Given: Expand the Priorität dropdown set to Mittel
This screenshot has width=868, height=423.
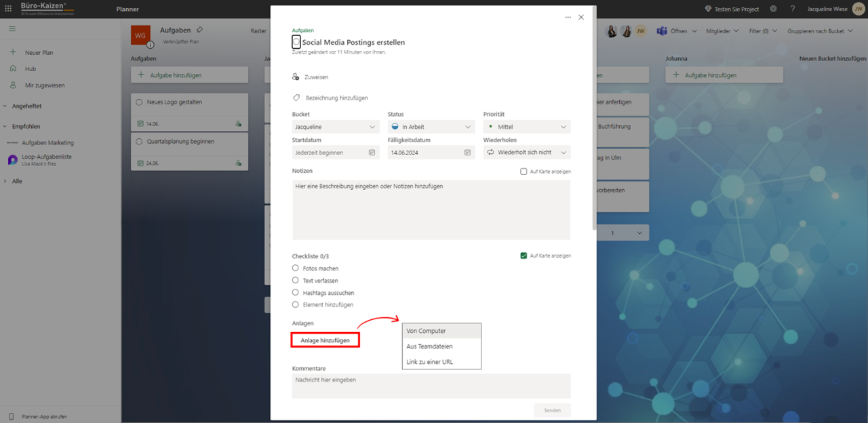Looking at the screenshot, I should pyautogui.click(x=526, y=126).
